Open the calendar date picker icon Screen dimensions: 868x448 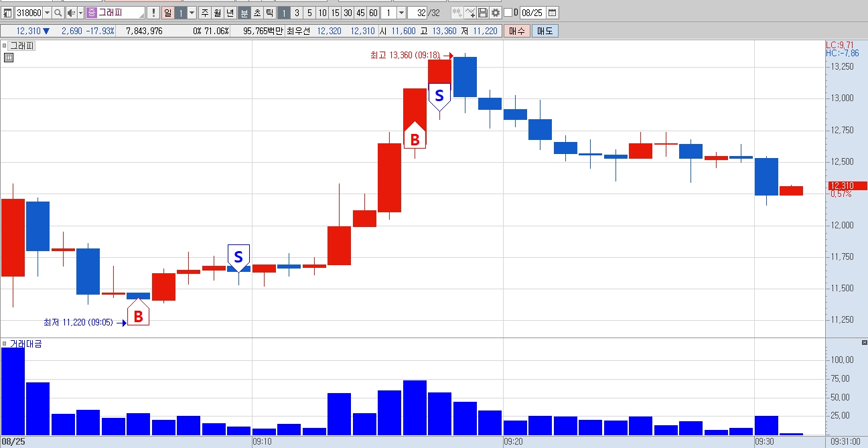click(x=552, y=13)
